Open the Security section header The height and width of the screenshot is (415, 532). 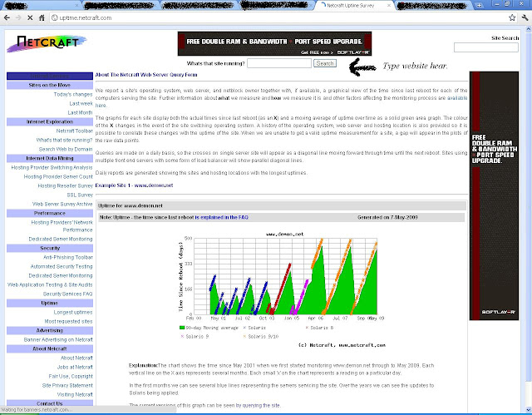tap(50, 249)
